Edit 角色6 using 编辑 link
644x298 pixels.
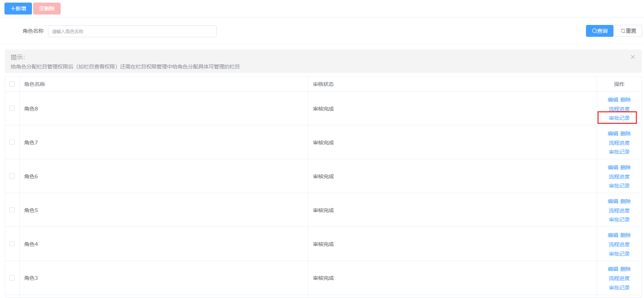click(x=613, y=167)
